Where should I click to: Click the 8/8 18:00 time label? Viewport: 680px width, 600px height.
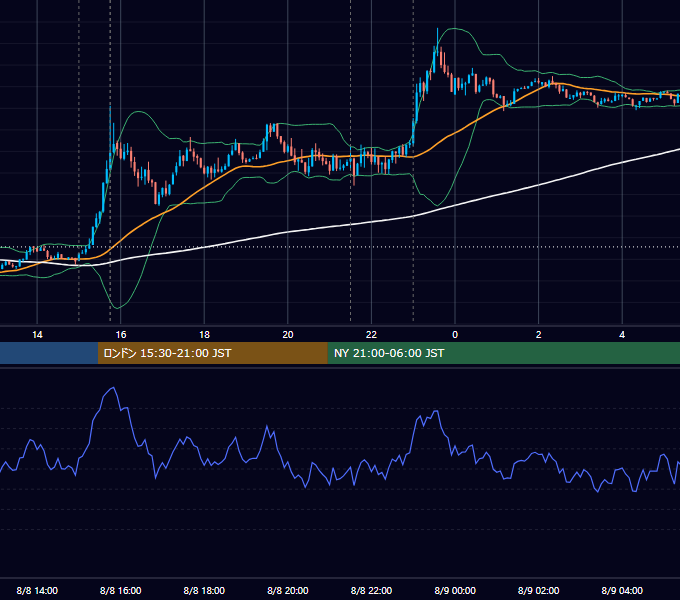pyautogui.click(x=204, y=590)
